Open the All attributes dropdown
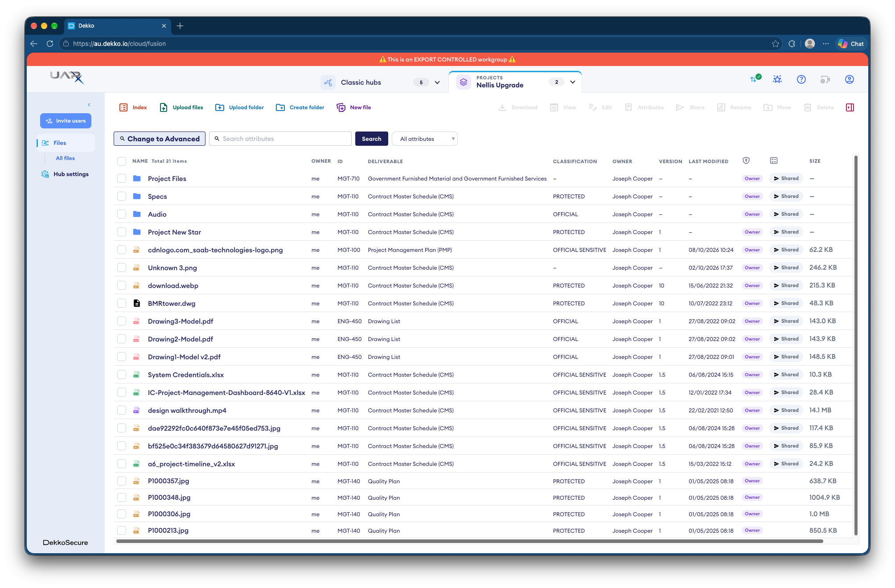 [425, 139]
